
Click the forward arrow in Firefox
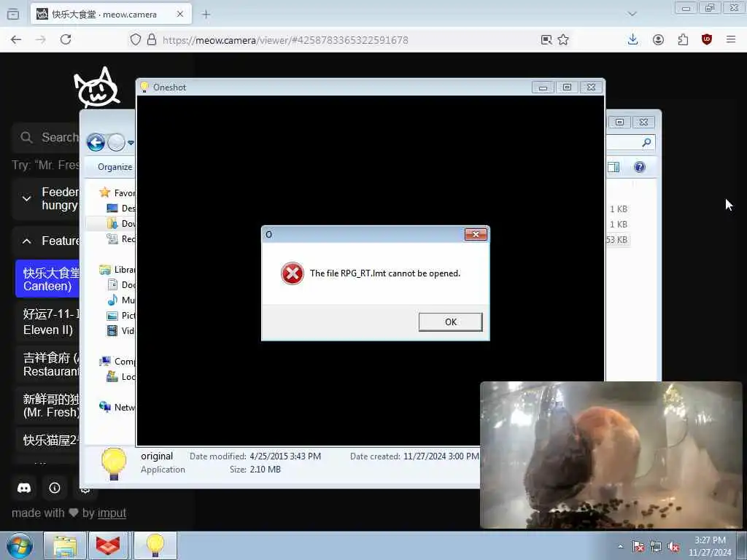click(x=41, y=39)
